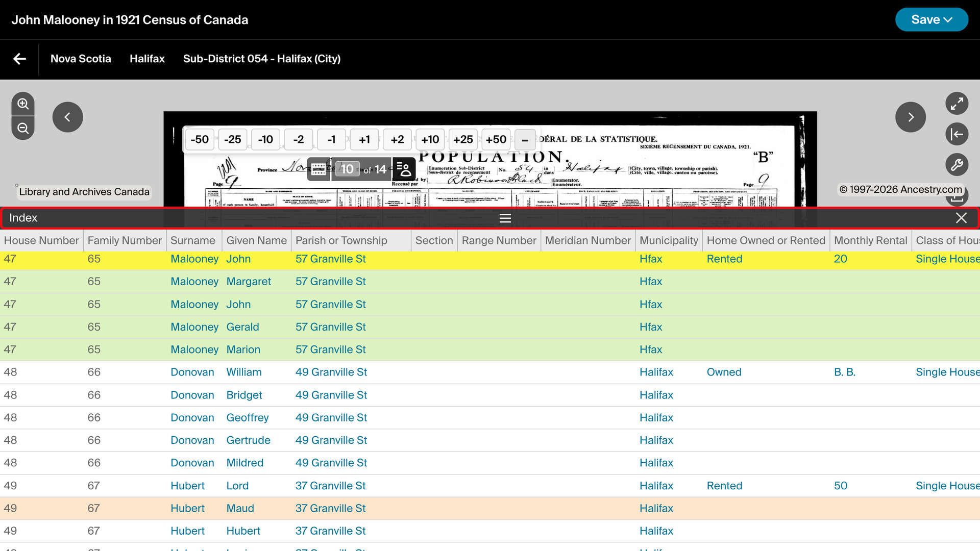Open the Nova Scotia breadcrumb
The width and height of the screenshot is (980, 551).
pyautogui.click(x=81, y=59)
